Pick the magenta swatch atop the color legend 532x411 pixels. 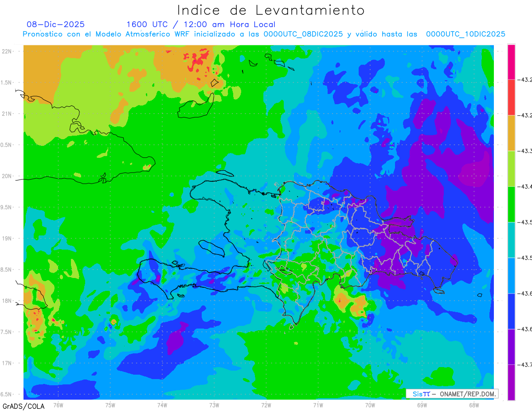[x=511, y=62]
